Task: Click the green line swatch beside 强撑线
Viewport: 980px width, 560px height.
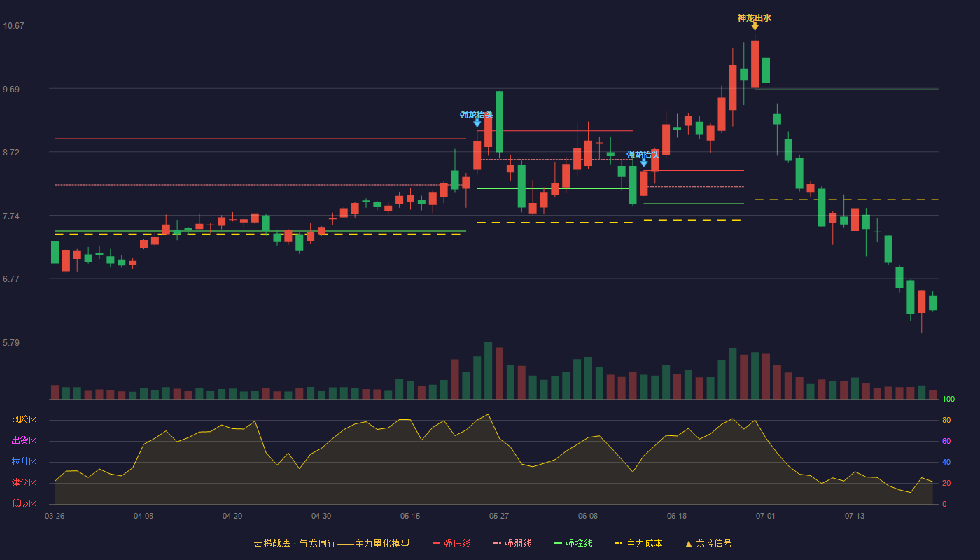Action: point(558,543)
